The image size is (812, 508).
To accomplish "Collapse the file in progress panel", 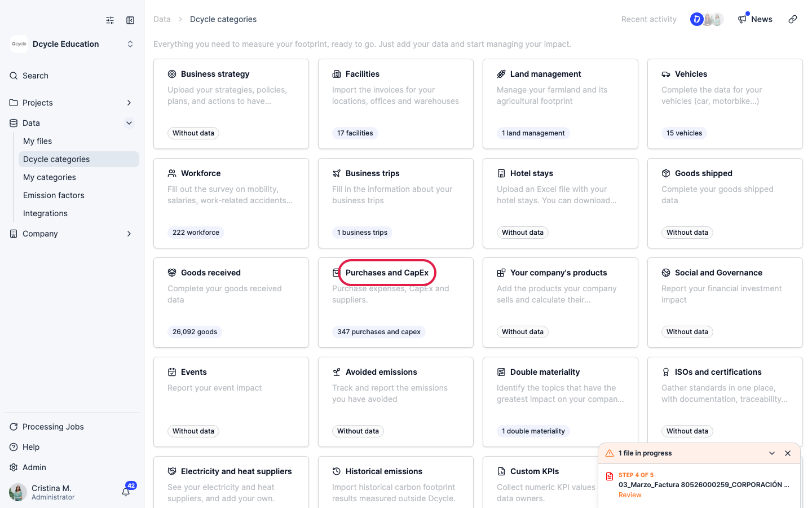I will 772,453.
